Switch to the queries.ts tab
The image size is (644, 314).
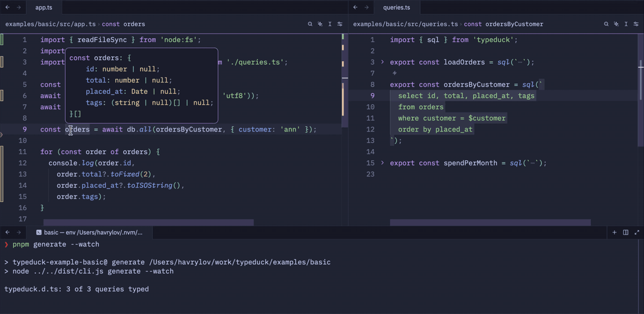(397, 8)
